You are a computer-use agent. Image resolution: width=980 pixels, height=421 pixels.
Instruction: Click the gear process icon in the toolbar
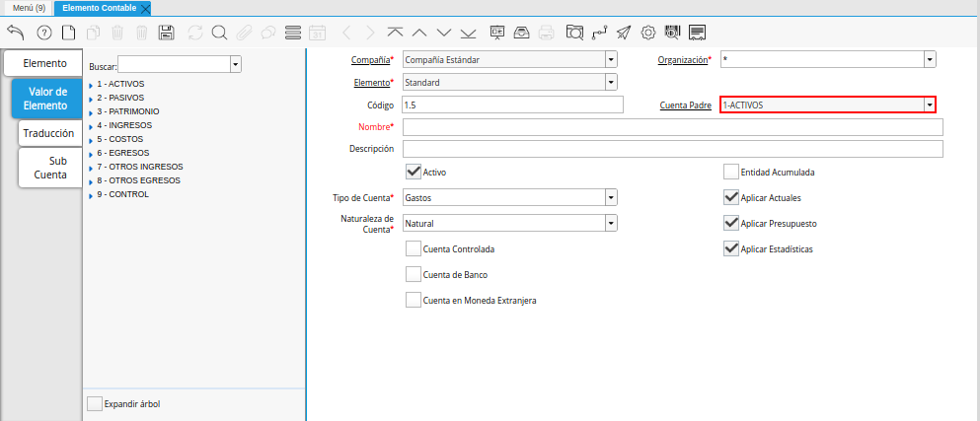click(x=648, y=32)
